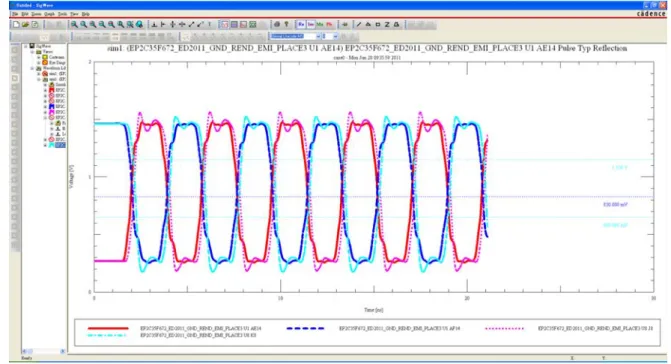Click the U1 AE14 legend entry label
The image size is (671, 364).
(201, 328)
